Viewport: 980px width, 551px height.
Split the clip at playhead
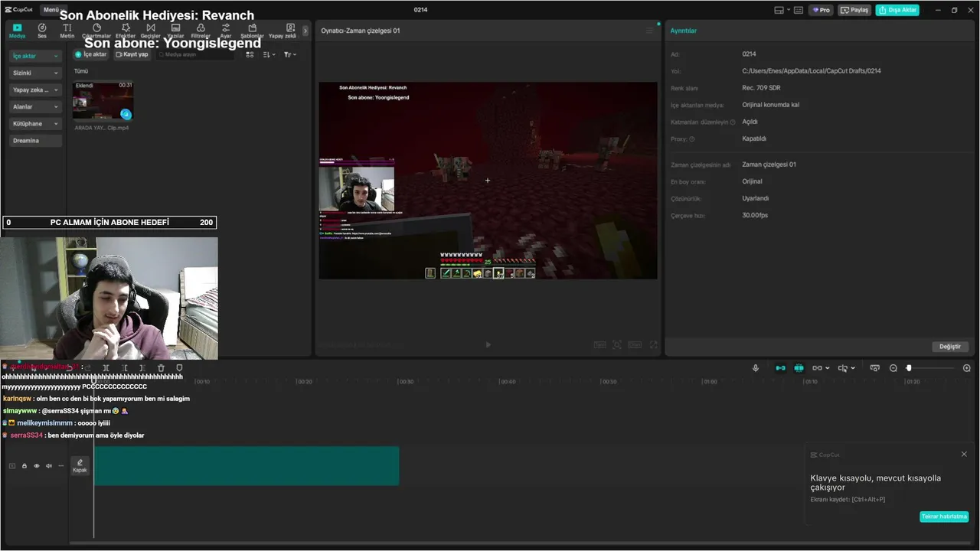(106, 368)
